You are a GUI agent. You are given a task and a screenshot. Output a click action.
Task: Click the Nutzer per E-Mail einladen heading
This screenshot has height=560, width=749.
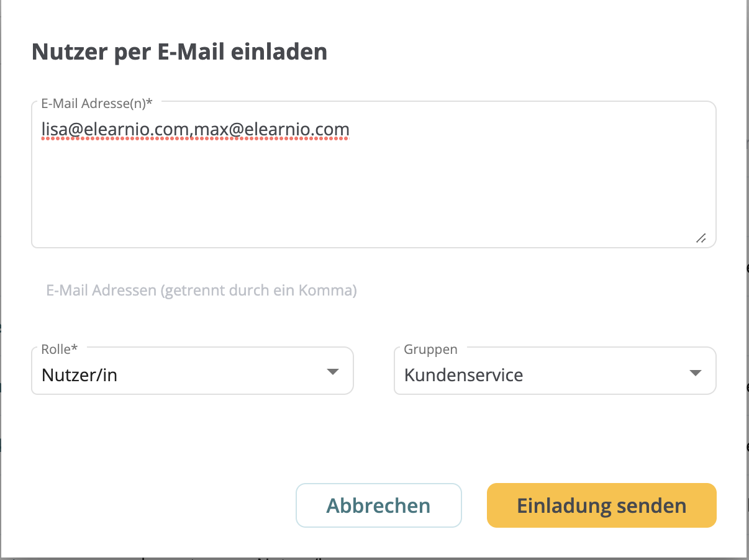pyautogui.click(x=179, y=52)
